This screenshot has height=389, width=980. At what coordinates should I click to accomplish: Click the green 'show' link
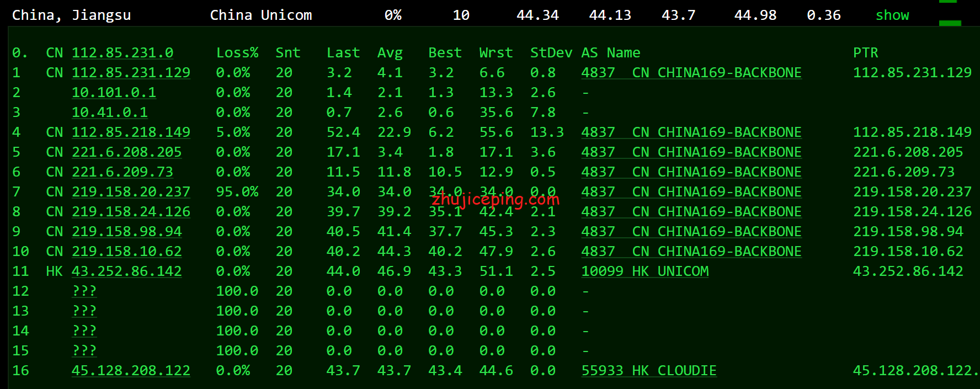click(892, 15)
